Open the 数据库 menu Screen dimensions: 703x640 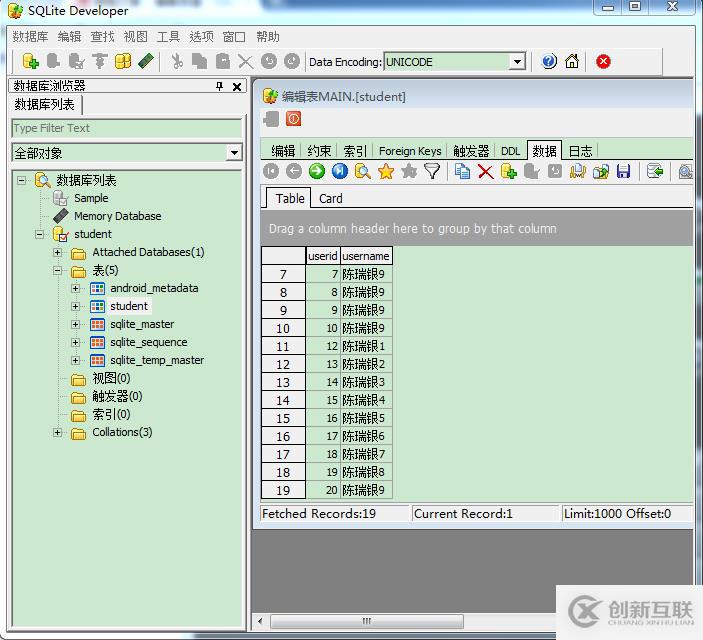(30, 37)
